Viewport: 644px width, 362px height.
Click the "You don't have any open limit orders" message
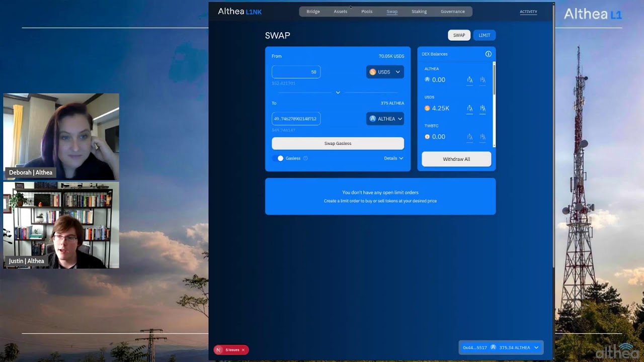pyautogui.click(x=380, y=193)
